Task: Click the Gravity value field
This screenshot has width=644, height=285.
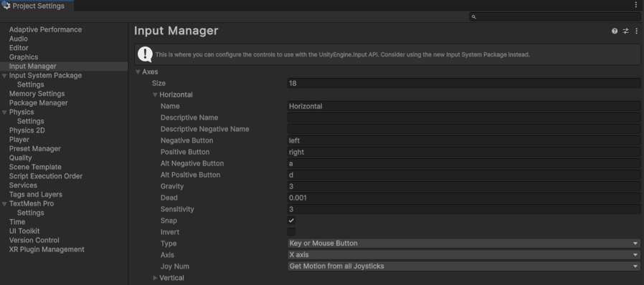Action: [x=464, y=187]
